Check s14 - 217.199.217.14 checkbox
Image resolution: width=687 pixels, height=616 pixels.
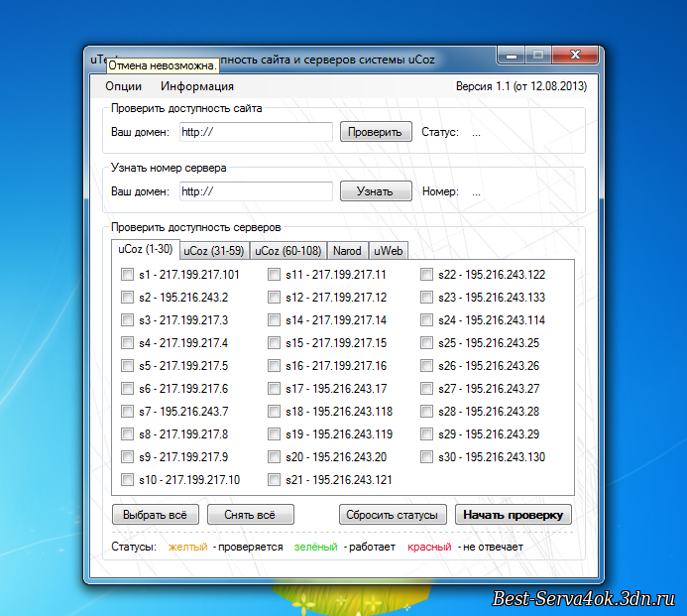274,320
